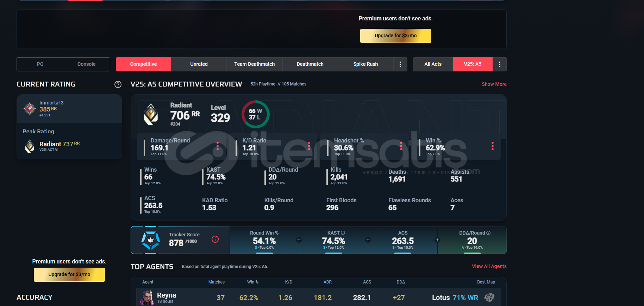Select the Competitive mode tab
This screenshot has height=306, width=644.
coord(143,64)
